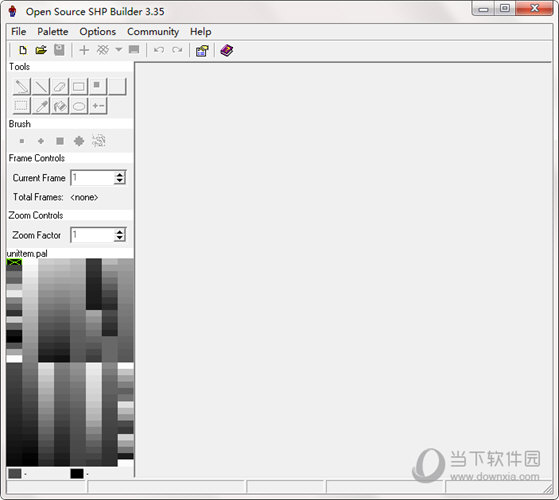
Task: Select the Eyedropper color picker tool
Action: coord(41,106)
